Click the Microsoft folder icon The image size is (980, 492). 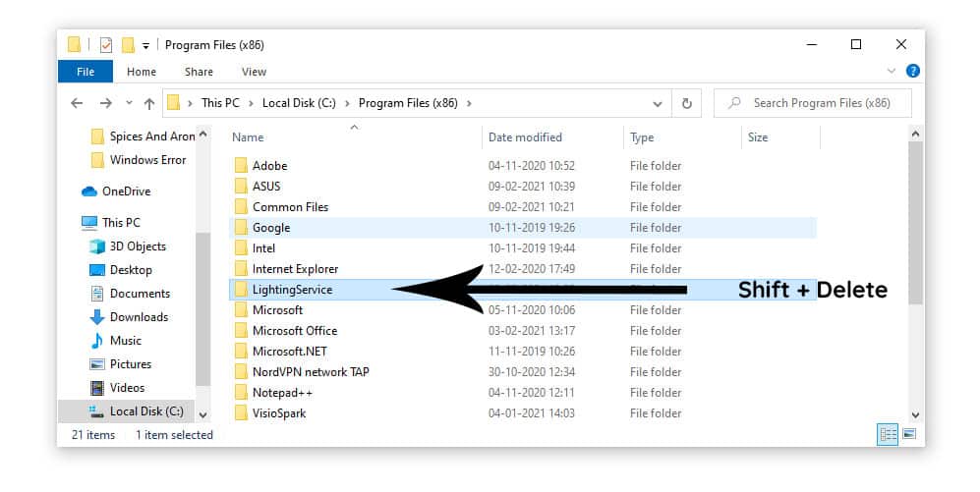tap(241, 309)
